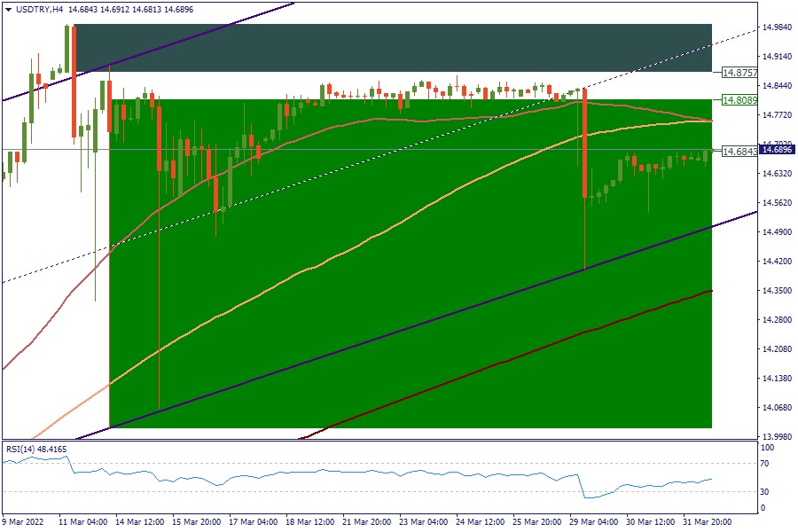This screenshot has width=798, height=532.
Task: Click the 14.9840 value on price scale
Action: (778, 27)
